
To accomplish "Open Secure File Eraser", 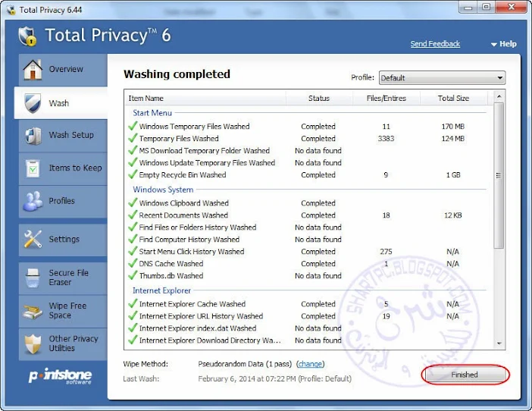I will pos(63,278).
